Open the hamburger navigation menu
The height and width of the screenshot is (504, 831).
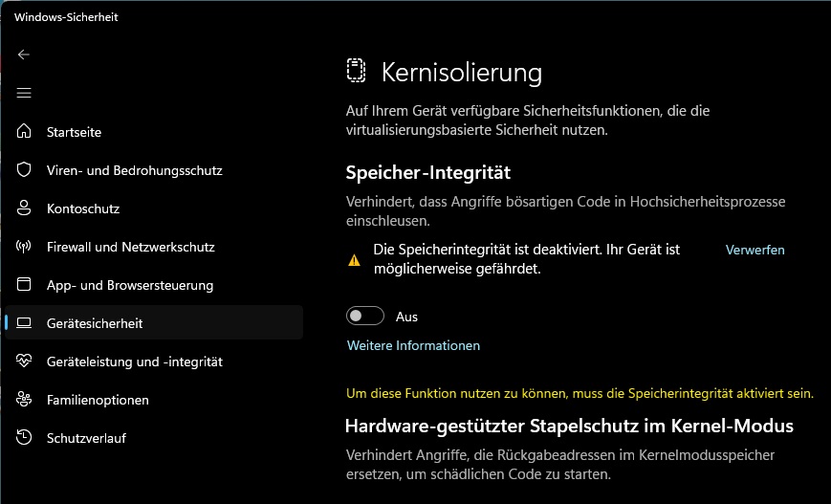pos(24,93)
